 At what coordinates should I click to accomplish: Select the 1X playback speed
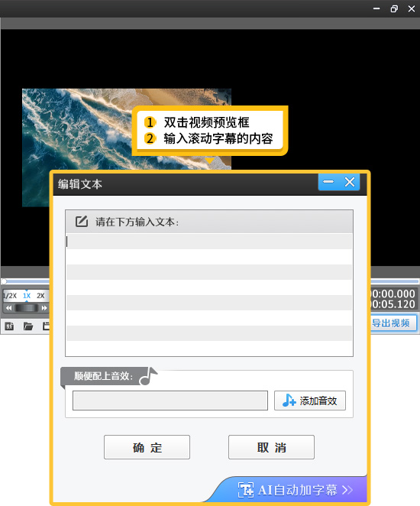click(x=27, y=296)
